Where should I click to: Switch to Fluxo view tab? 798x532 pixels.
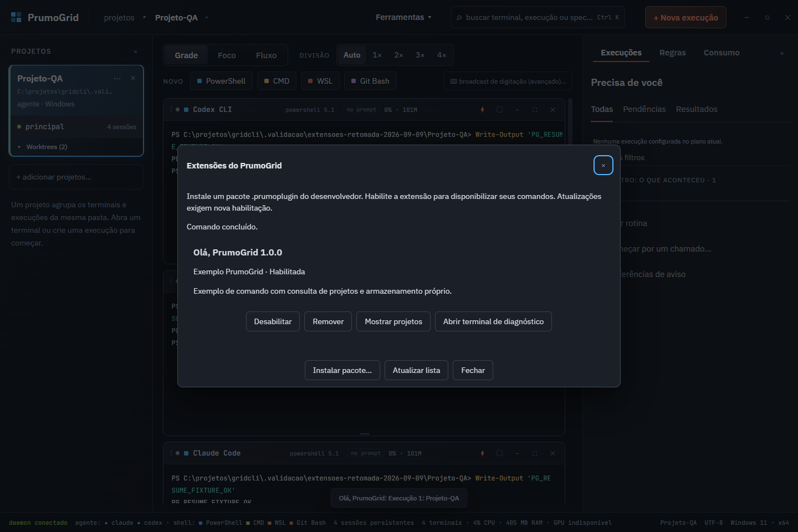266,55
